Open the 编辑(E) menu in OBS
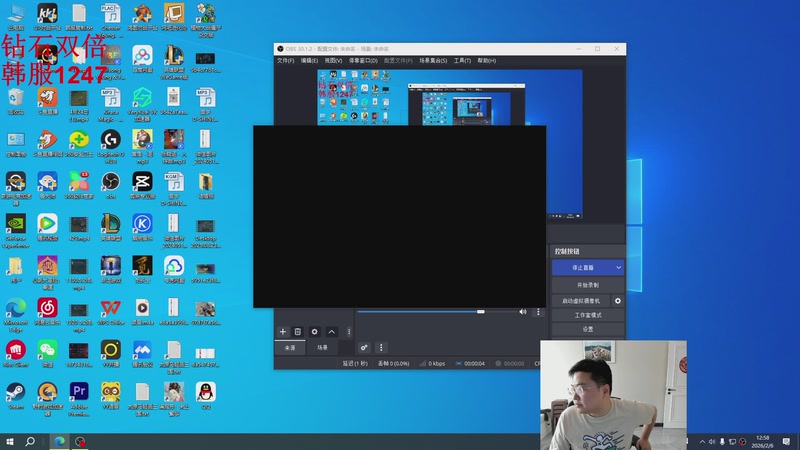Screen dimensions: 800x450 tap(309, 61)
